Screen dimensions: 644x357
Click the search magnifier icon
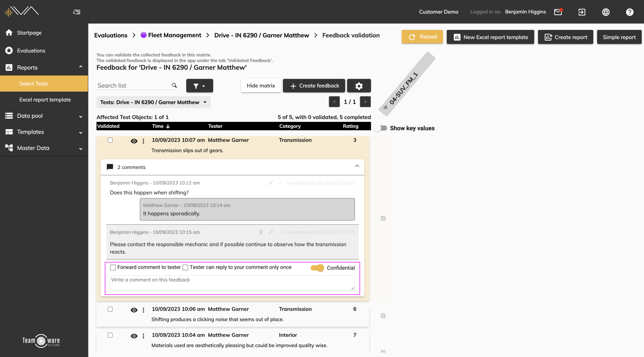point(174,85)
